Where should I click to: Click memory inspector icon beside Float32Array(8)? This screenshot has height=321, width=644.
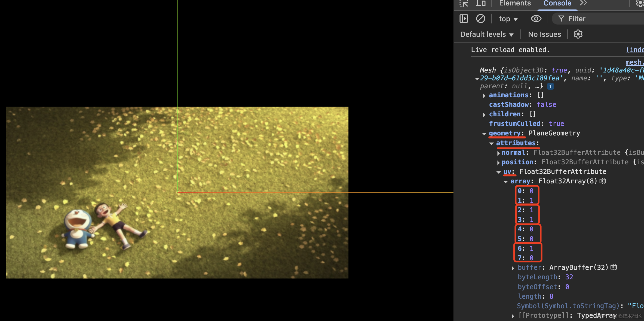tap(603, 181)
